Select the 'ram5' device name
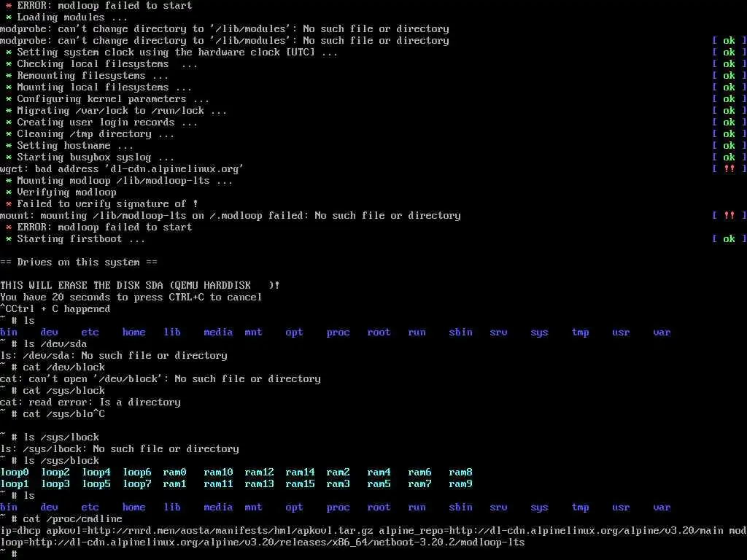The width and height of the screenshot is (747, 560). pos(379,484)
